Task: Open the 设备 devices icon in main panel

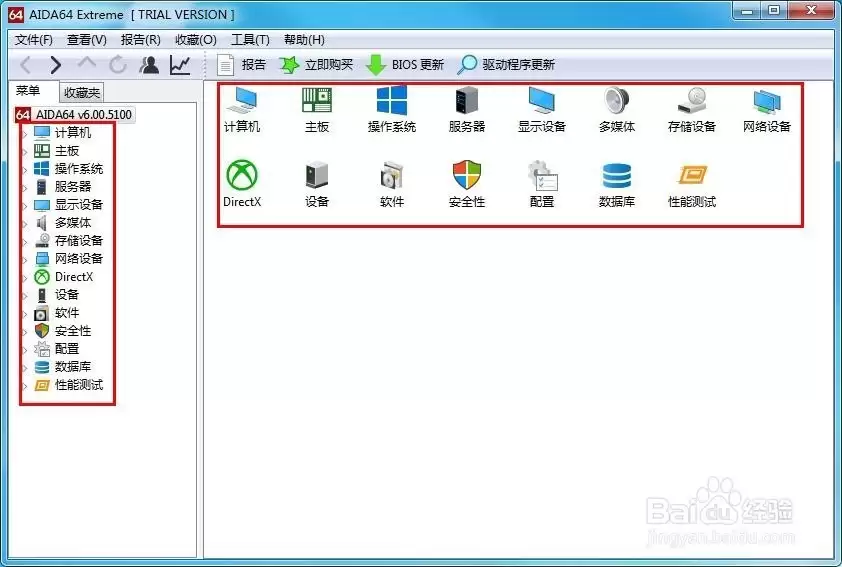Action: tap(317, 184)
